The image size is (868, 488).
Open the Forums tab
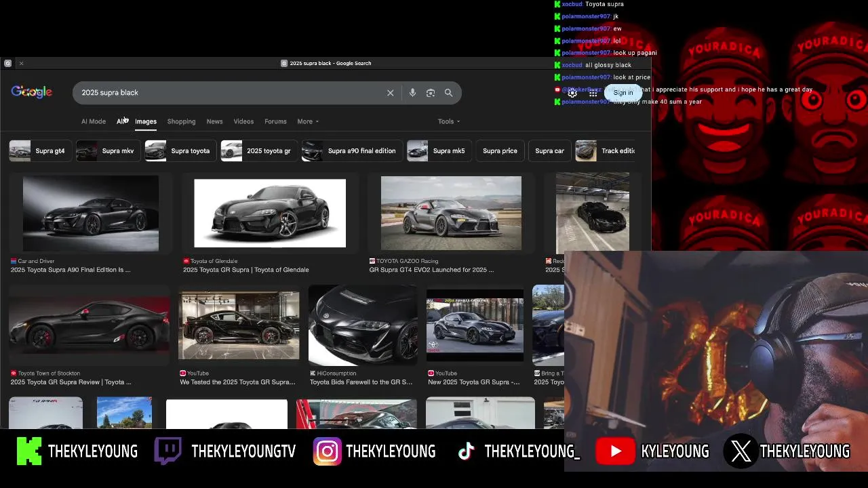pos(275,121)
